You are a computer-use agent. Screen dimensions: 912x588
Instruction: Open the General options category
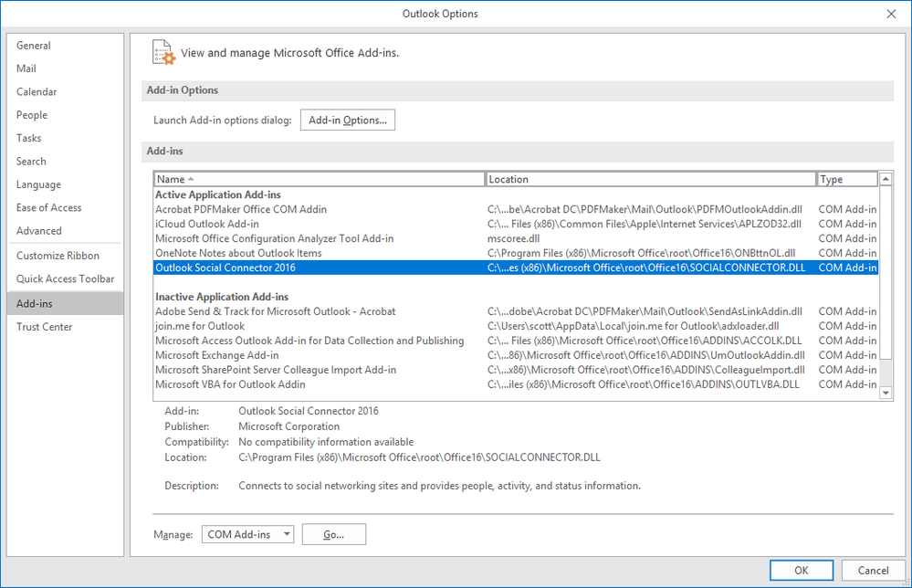[x=65, y=46]
